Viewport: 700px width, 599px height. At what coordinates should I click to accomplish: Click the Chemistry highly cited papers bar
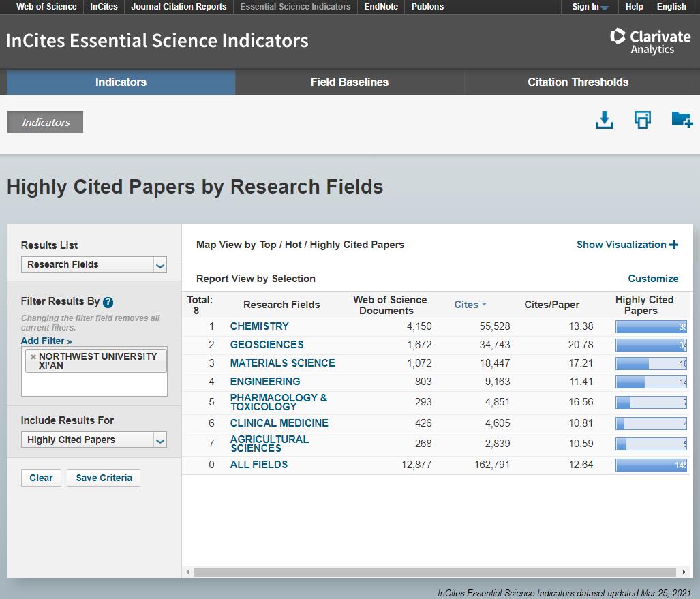tap(651, 326)
